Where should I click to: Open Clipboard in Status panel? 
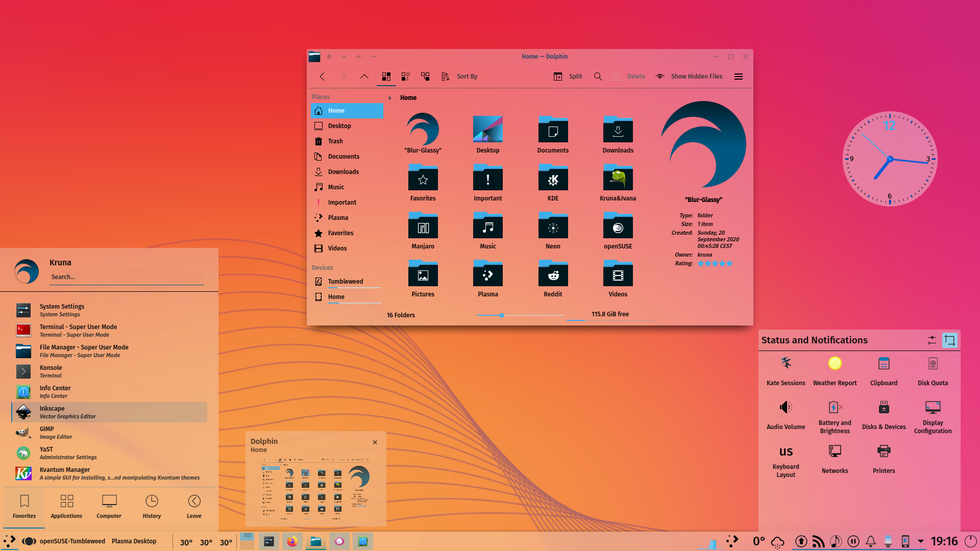884,371
